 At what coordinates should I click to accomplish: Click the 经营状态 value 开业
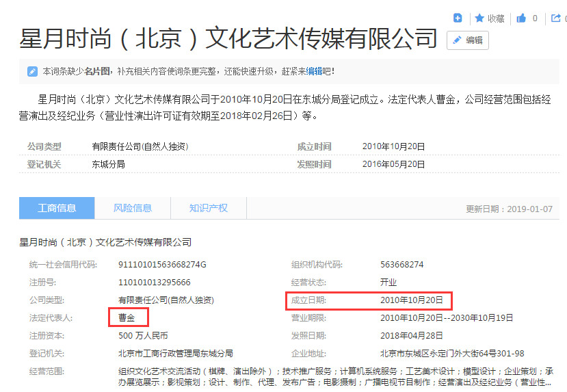tap(388, 283)
